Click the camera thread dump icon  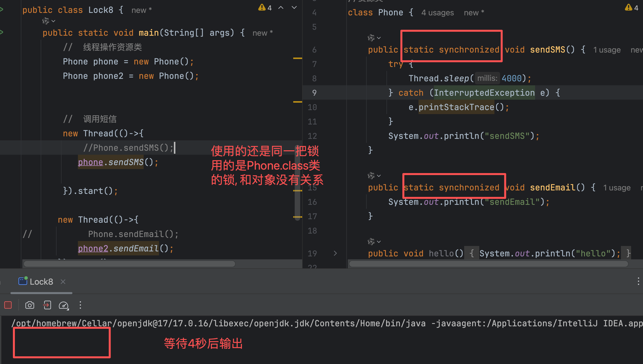30,305
